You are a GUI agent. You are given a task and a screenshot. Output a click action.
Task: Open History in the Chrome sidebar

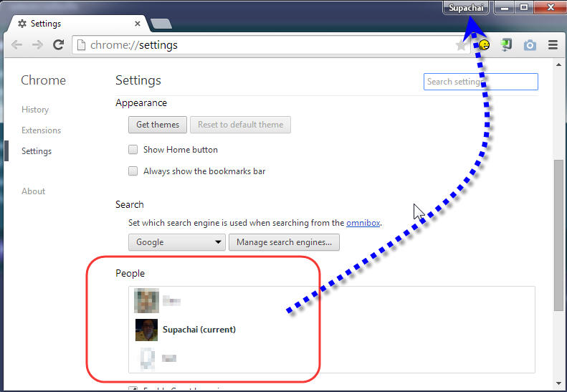tap(35, 110)
